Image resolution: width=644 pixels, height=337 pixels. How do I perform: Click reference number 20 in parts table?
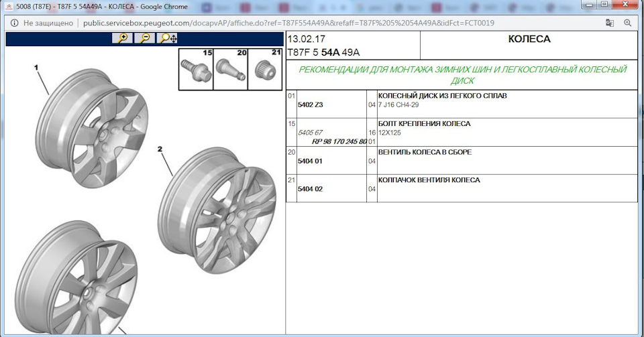click(291, 152)
